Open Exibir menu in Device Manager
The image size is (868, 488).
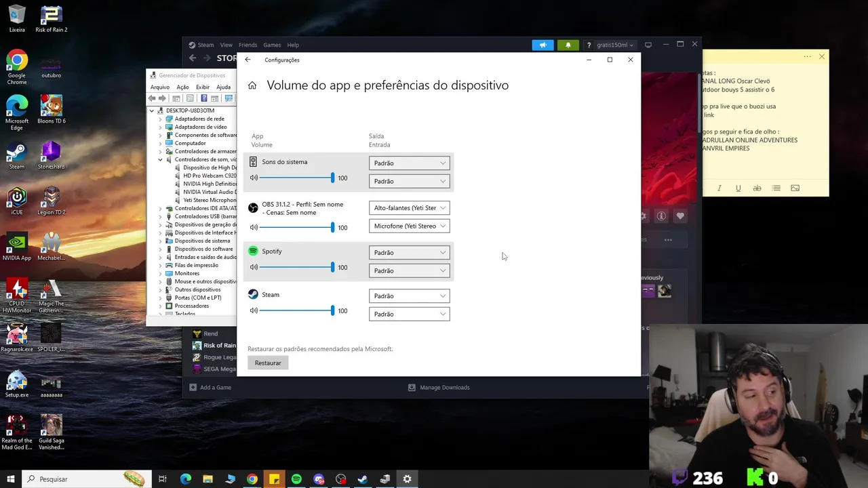tap(203, 87)
